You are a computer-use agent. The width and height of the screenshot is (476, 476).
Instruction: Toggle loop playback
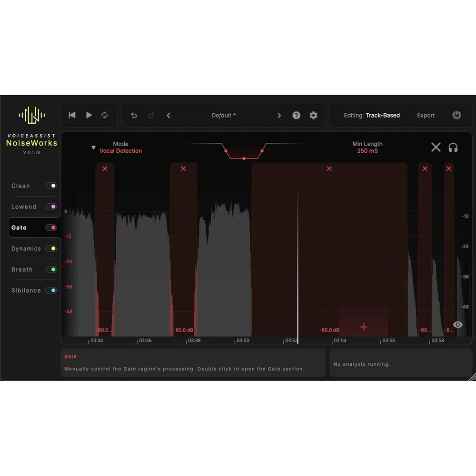tap(105, 115)
